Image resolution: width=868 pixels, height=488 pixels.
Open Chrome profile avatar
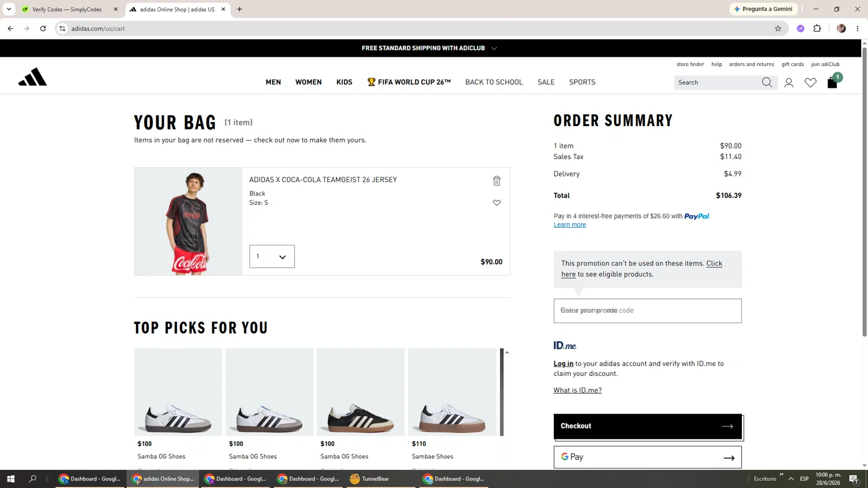coord(841,28)
